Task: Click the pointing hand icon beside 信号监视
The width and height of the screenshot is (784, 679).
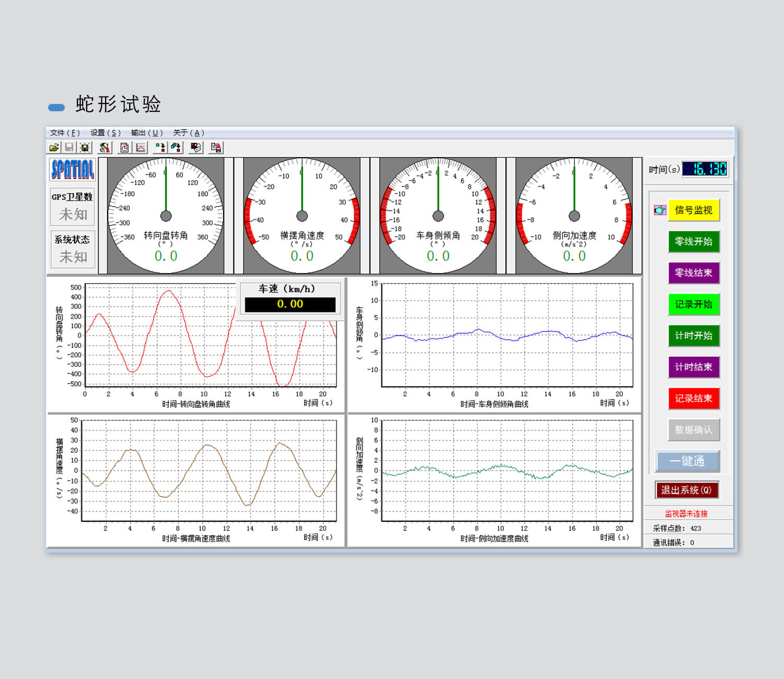Action: coord(660,210)
